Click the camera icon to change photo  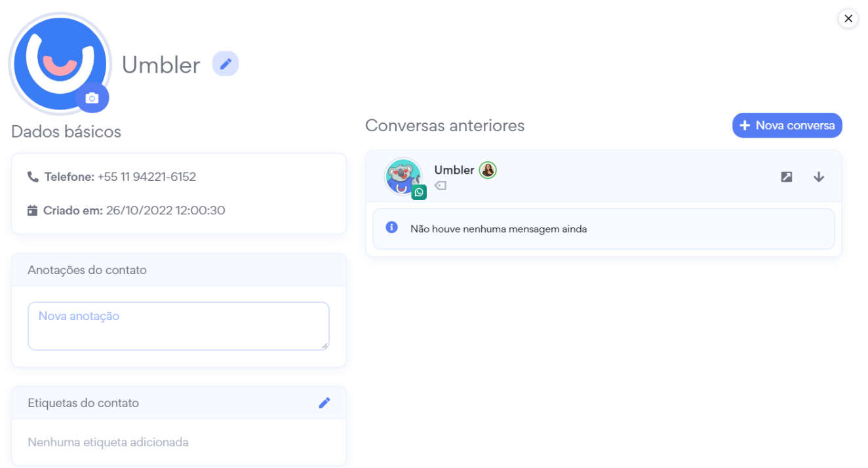pos(92,98)
